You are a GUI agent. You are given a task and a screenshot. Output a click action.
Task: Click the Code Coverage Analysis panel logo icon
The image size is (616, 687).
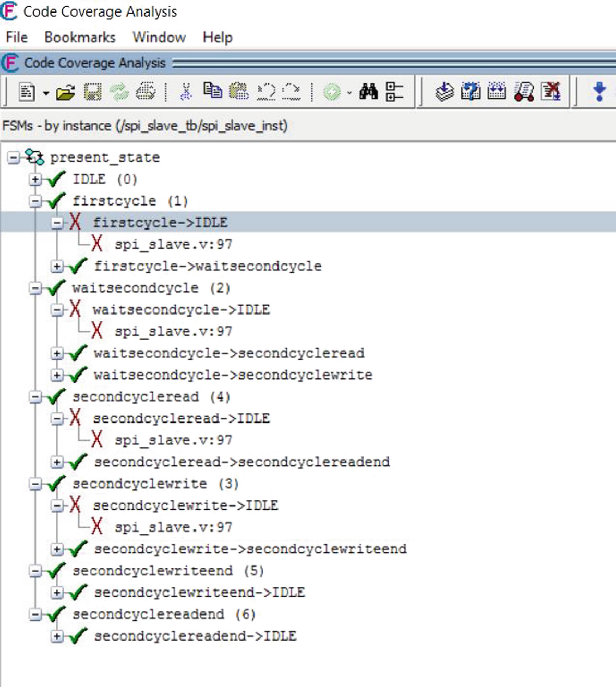coord(10,63)
